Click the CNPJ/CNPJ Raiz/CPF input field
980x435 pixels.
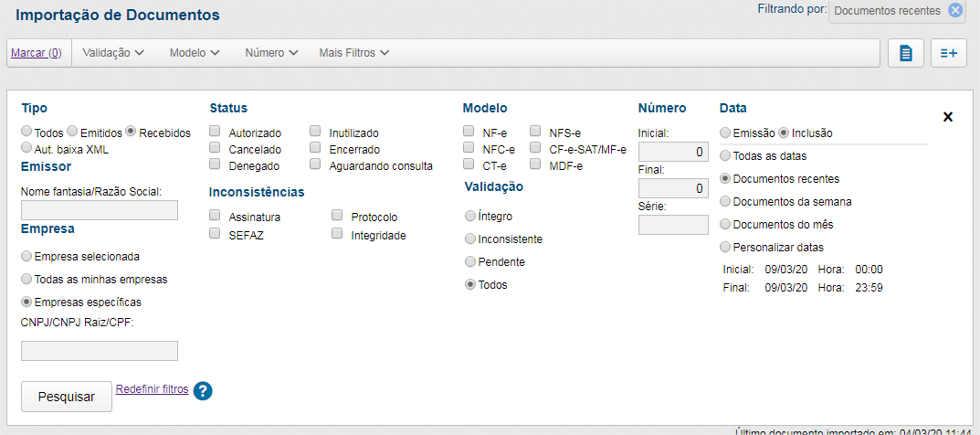(100, 351)
